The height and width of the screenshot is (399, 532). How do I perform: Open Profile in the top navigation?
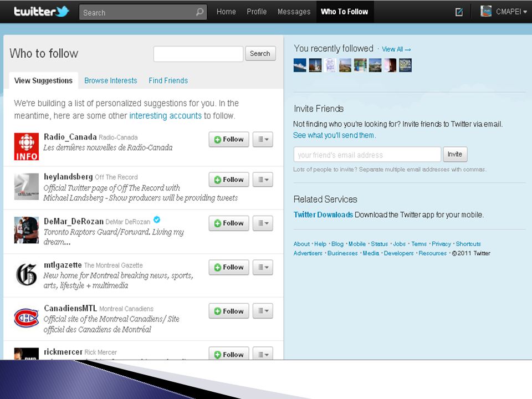click(257, 12)
